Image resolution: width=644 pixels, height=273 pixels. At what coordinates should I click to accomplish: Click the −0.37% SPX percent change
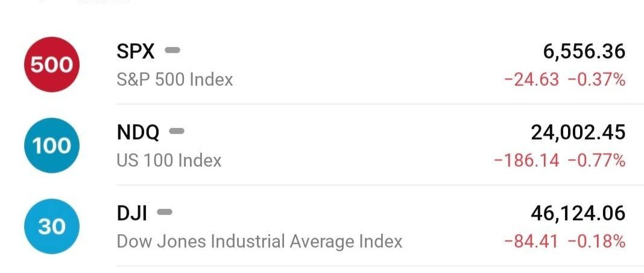(596, 79)
